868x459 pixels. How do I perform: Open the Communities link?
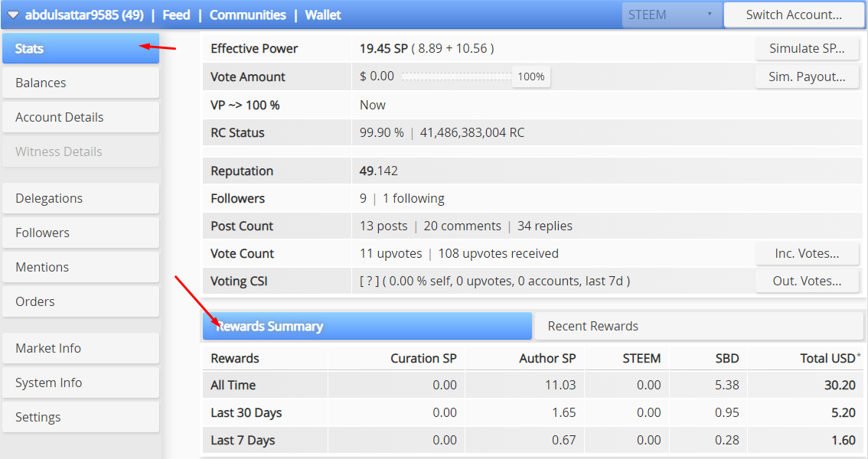click(247, 15)
